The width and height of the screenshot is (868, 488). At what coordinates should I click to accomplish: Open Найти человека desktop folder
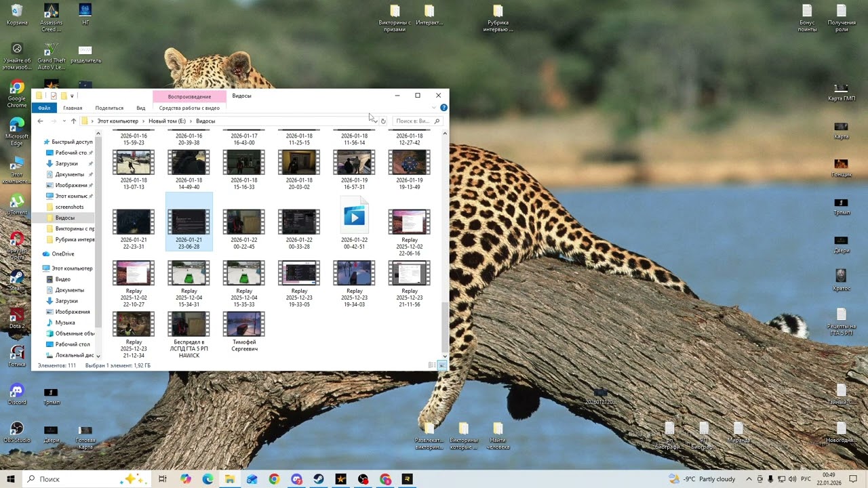pyautogui.click(x=498, y=436)
